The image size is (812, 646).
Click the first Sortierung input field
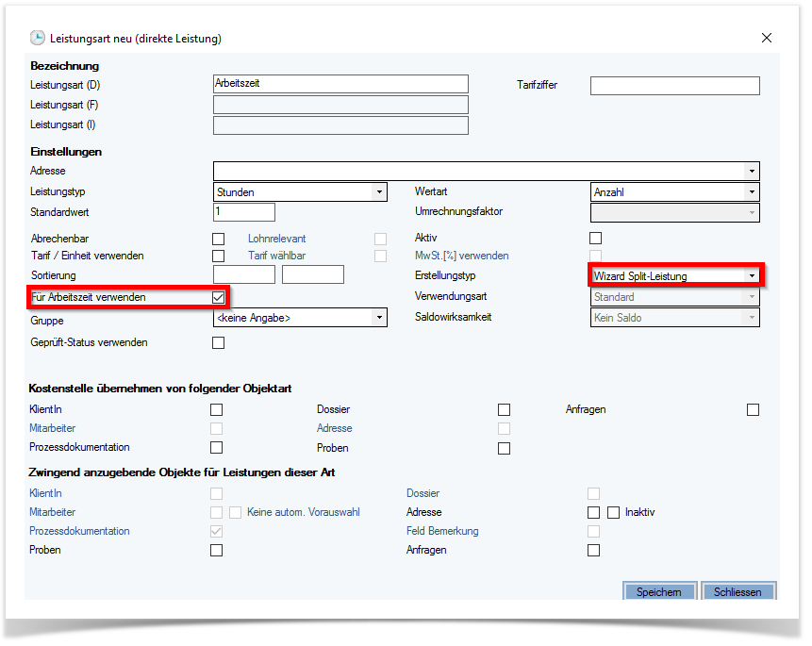pyautogui.click(x=244, y=274)
